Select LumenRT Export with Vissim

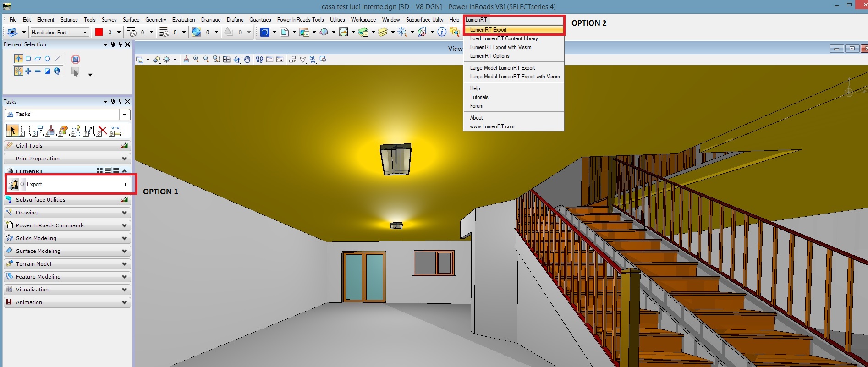(513, 47)
